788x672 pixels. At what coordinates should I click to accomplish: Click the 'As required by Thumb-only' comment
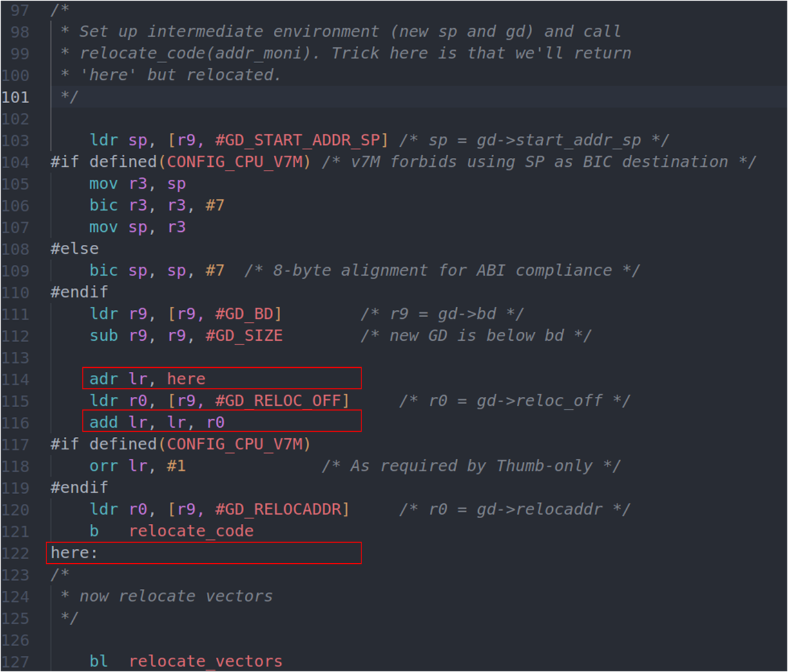point(471,466)
